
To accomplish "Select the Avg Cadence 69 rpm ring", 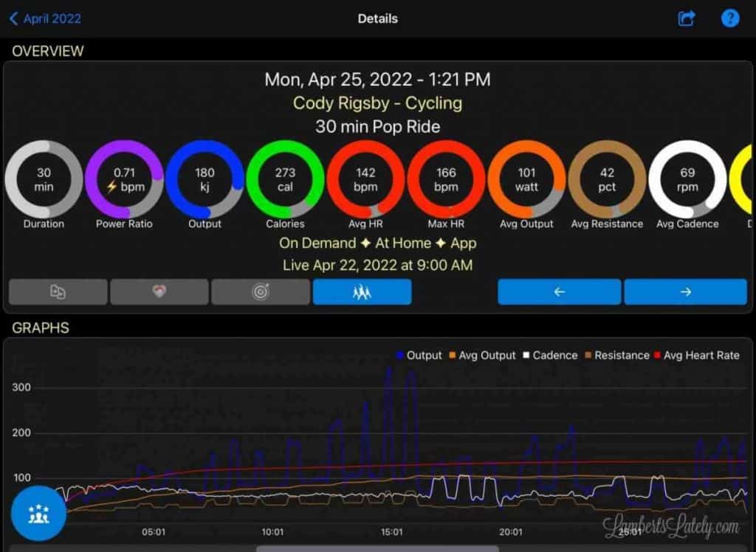I will [x=687, y=179].
